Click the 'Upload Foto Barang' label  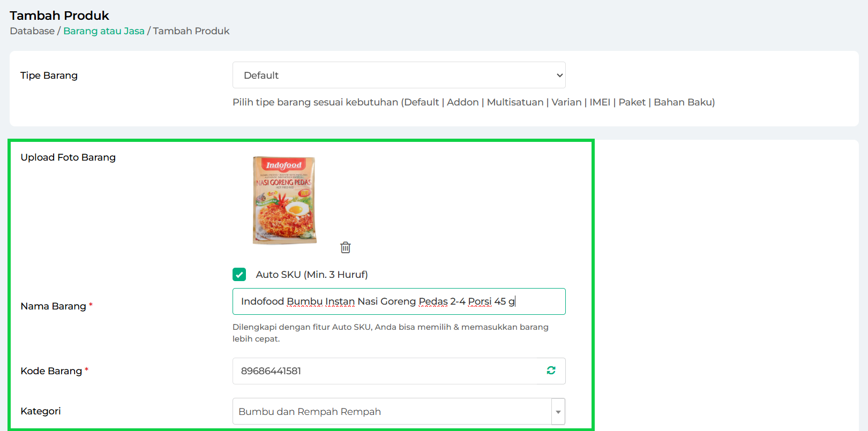tap(68, 157)
